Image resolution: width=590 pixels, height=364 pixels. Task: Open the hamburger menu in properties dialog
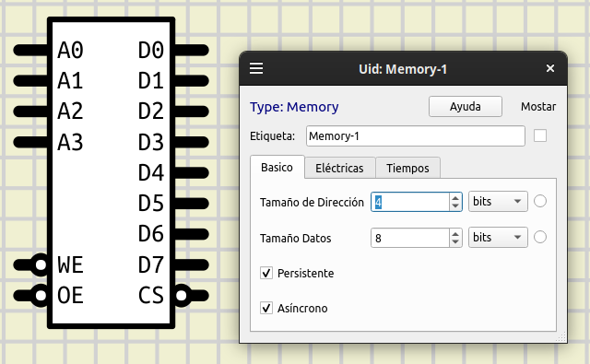[256, 68]
